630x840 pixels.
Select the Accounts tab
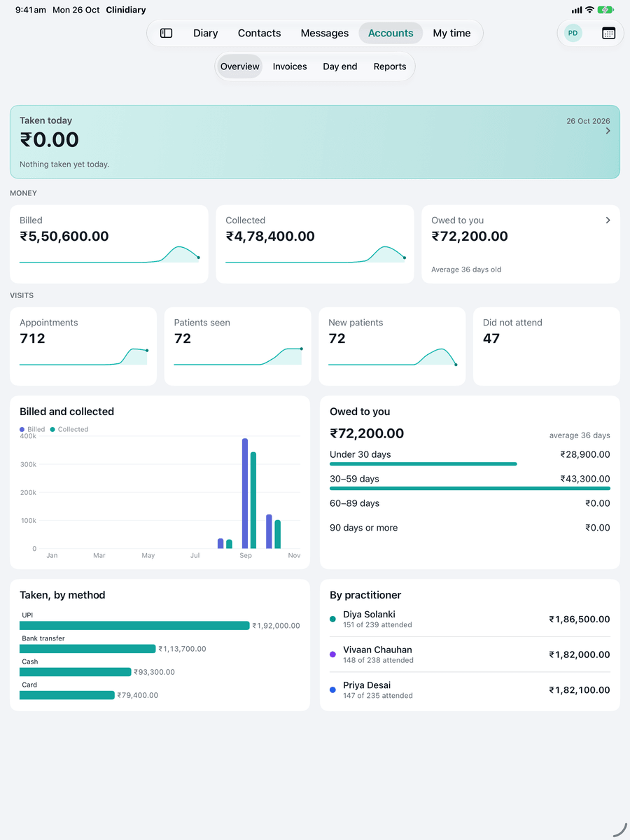[x=391, y=33]
